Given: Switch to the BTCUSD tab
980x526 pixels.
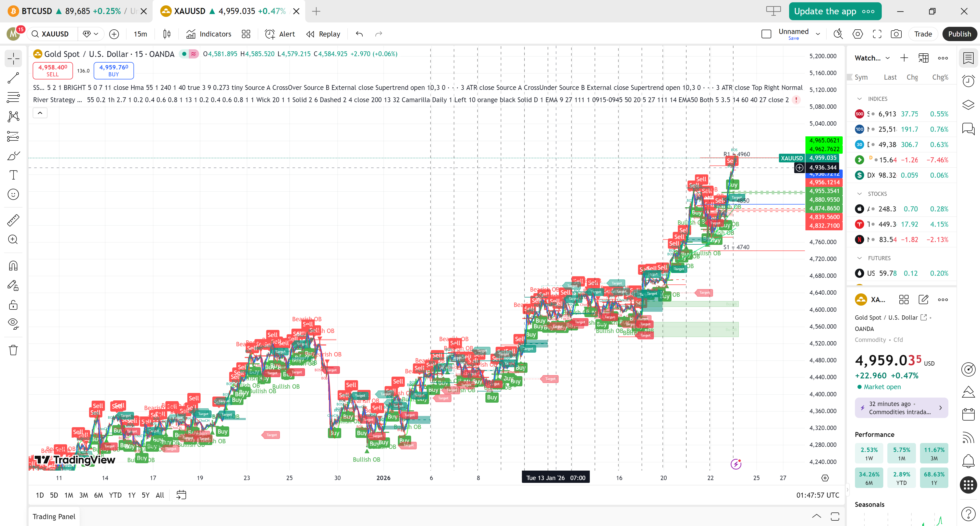Looking at the screenshot, I should (76, 11).
